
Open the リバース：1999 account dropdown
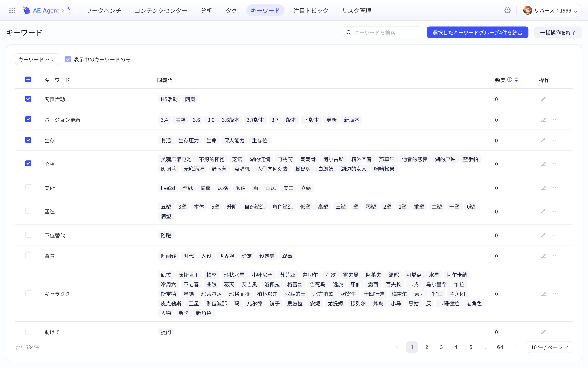(550, 10)
